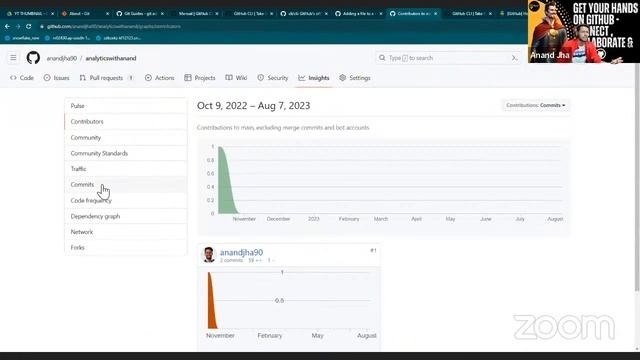
Task: Select Dependency graph in the sidebar
Action: 126,216
